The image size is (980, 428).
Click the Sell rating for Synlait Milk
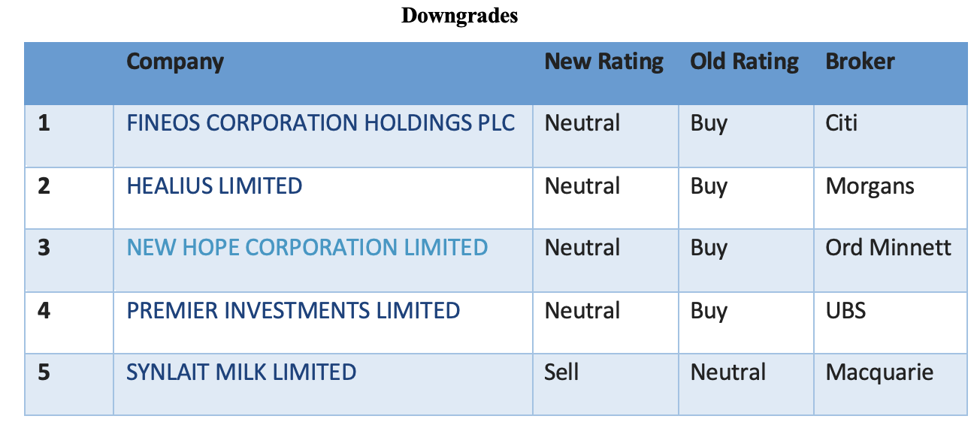coord(561,372)
